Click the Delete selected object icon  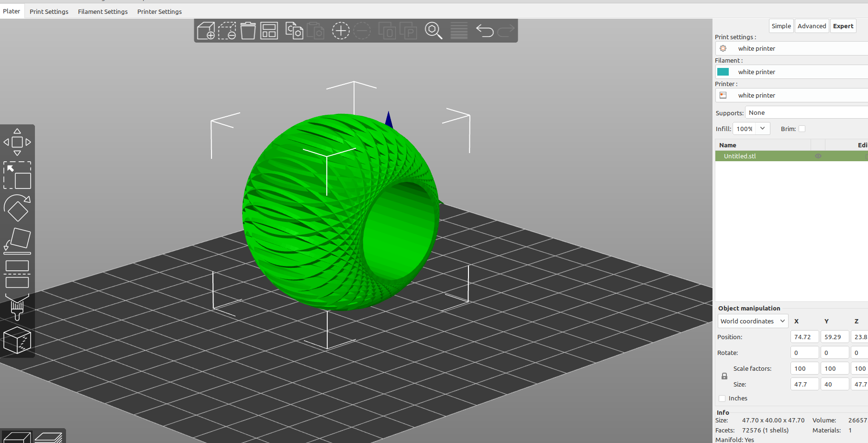pyautogui.click(x=227, y=31)
